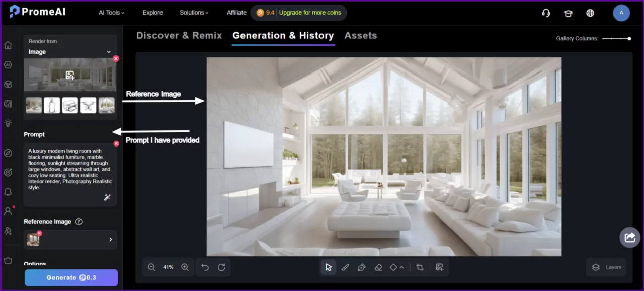Viewport: 644px width, 291px height.
Task: Click Upgrade for more coins
Action: click(x=310, y=13)
